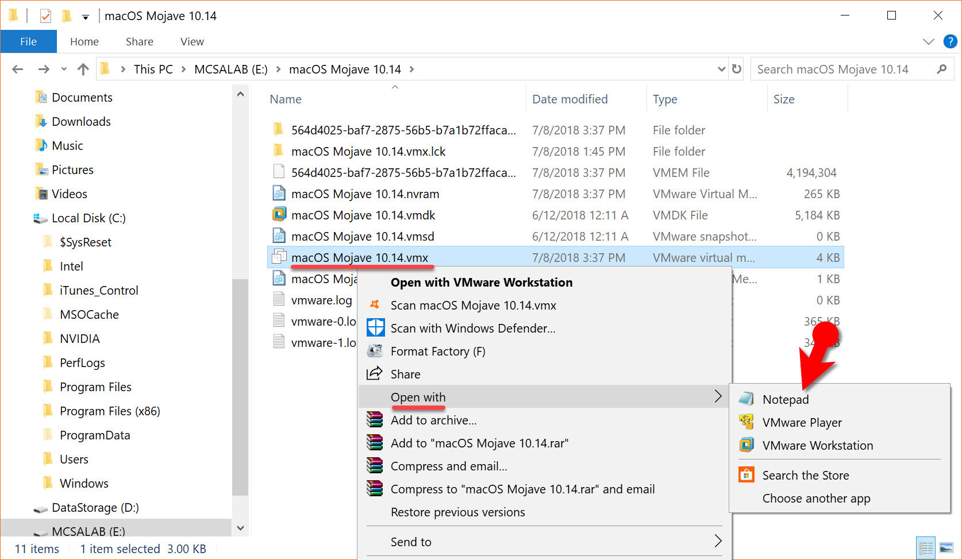
Task: Expand the Send to submenu arrow
Action: point(718,541)
